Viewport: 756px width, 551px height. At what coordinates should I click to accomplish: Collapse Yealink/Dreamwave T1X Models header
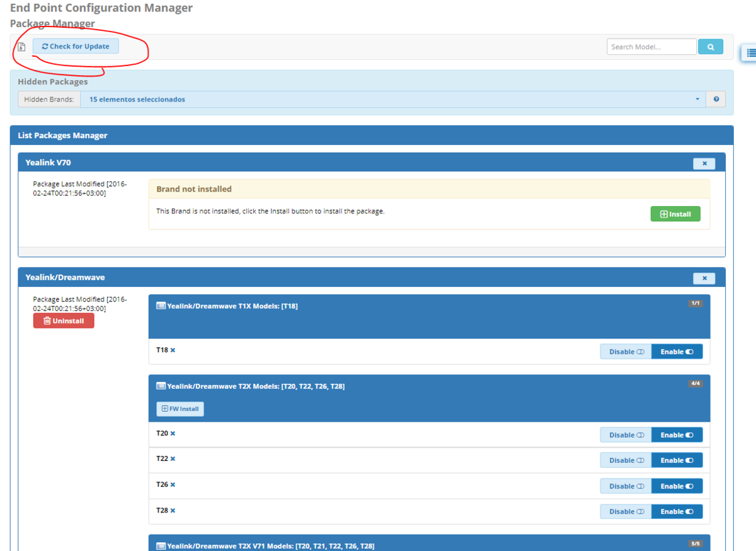429,316
